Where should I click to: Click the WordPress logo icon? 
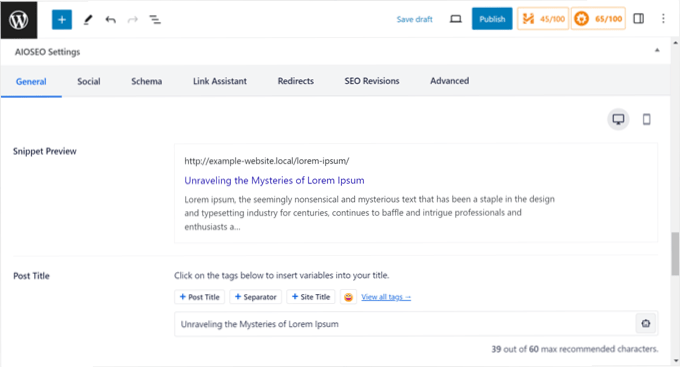pos(19,20)
